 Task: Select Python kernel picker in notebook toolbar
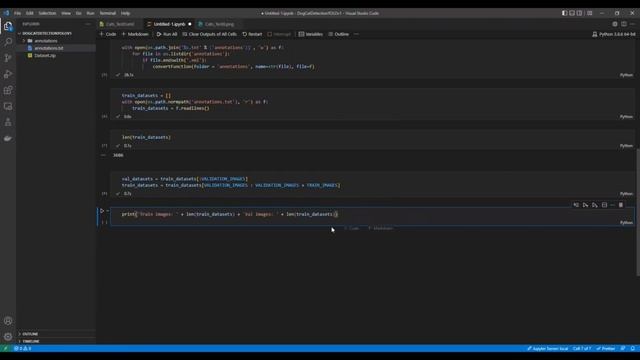(x=614, y=34)
